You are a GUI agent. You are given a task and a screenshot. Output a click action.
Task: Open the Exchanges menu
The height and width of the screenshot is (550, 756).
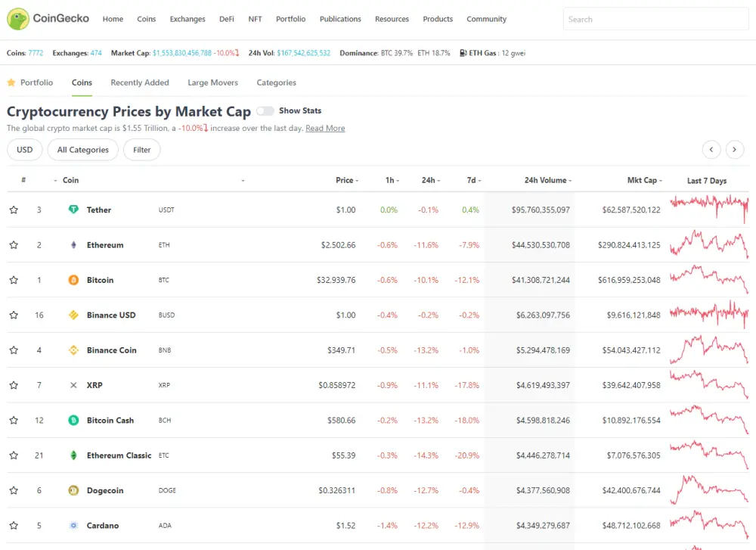(x=187, y=19)
